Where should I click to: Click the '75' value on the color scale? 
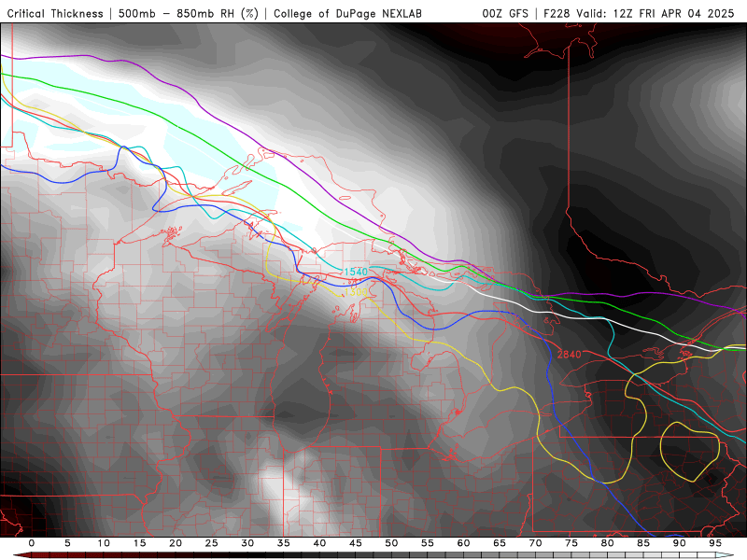pos(571,543)
